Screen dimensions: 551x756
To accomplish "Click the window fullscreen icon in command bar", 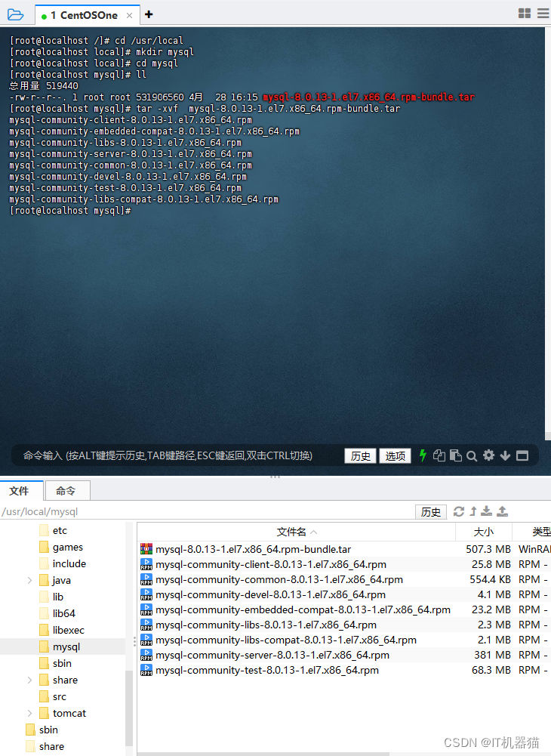I will click(522, 455).
